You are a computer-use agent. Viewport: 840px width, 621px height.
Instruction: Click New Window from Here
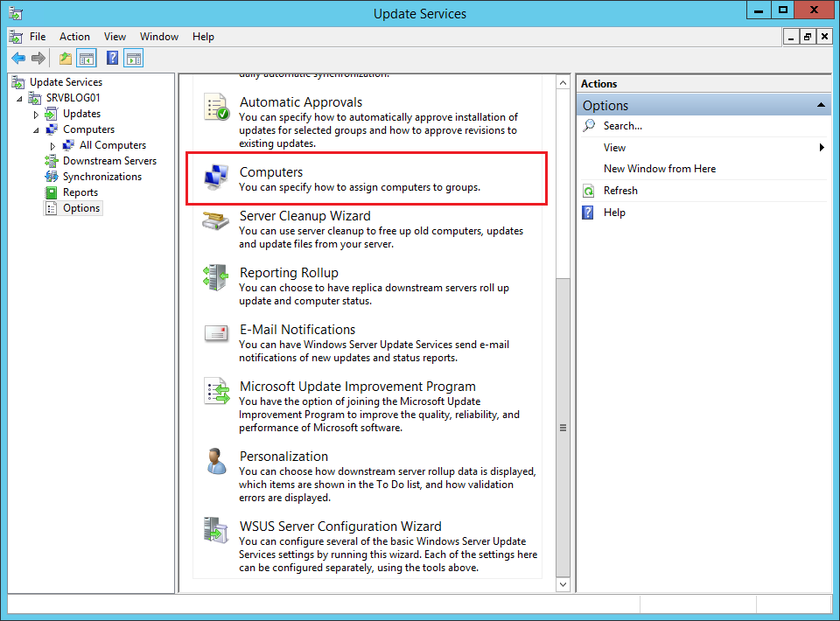point(660,169)
